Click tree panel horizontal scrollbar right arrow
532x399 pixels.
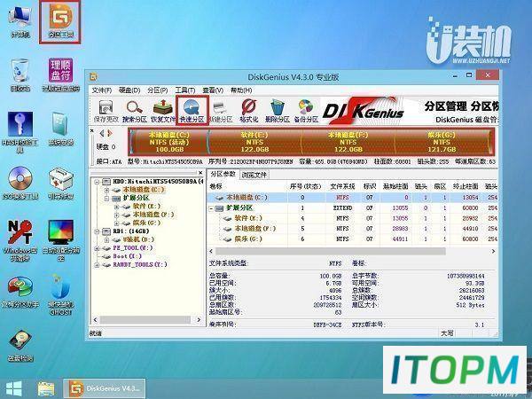tap(199, 319)
